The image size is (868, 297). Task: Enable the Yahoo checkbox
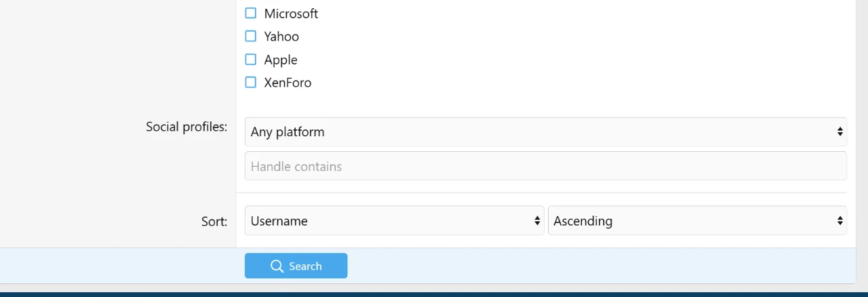[251, 36]
